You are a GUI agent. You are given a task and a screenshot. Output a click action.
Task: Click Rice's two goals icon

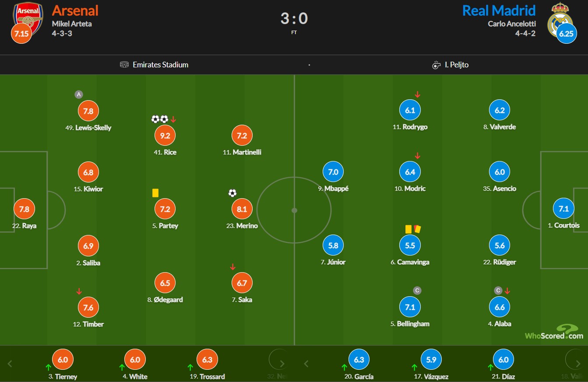(160, 119)
